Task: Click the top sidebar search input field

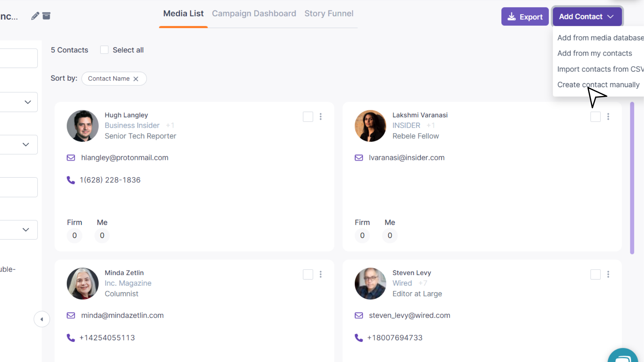Action: click(x=19, y=58)
